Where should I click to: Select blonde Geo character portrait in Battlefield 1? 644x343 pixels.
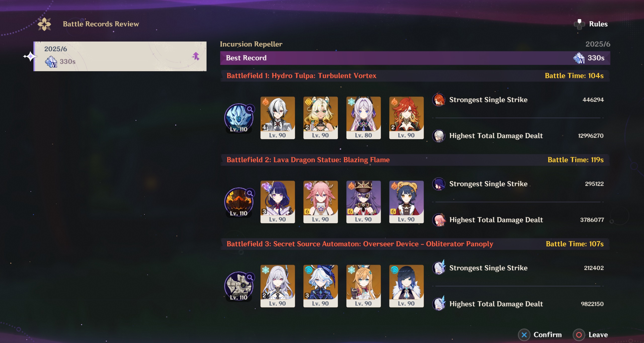pos(320,118)
